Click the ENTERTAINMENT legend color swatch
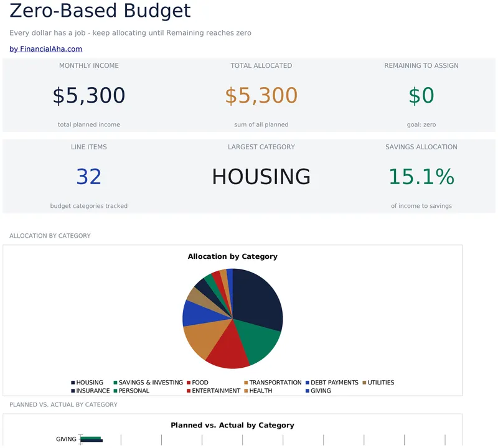 [x=189, y=391]
